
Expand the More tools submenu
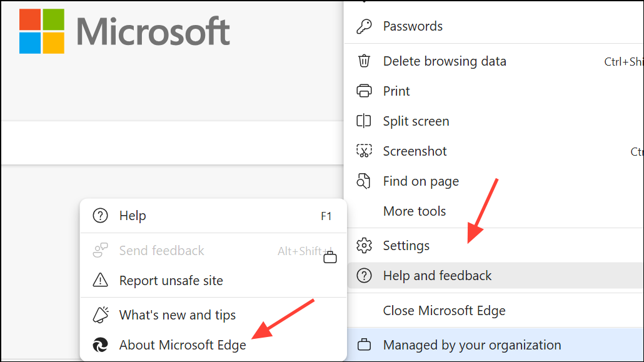tap(415, 211)
